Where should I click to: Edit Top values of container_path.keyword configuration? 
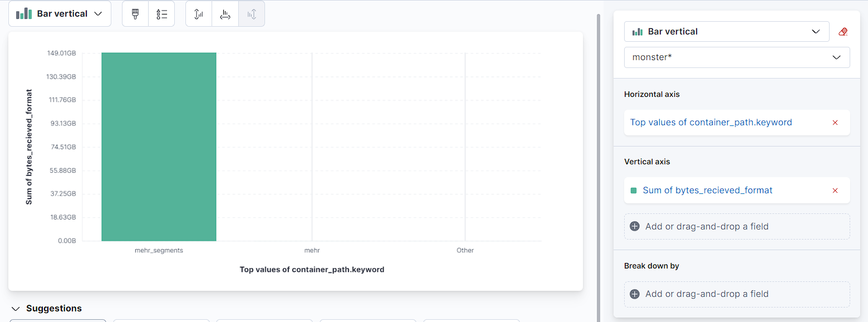(710, 123)
